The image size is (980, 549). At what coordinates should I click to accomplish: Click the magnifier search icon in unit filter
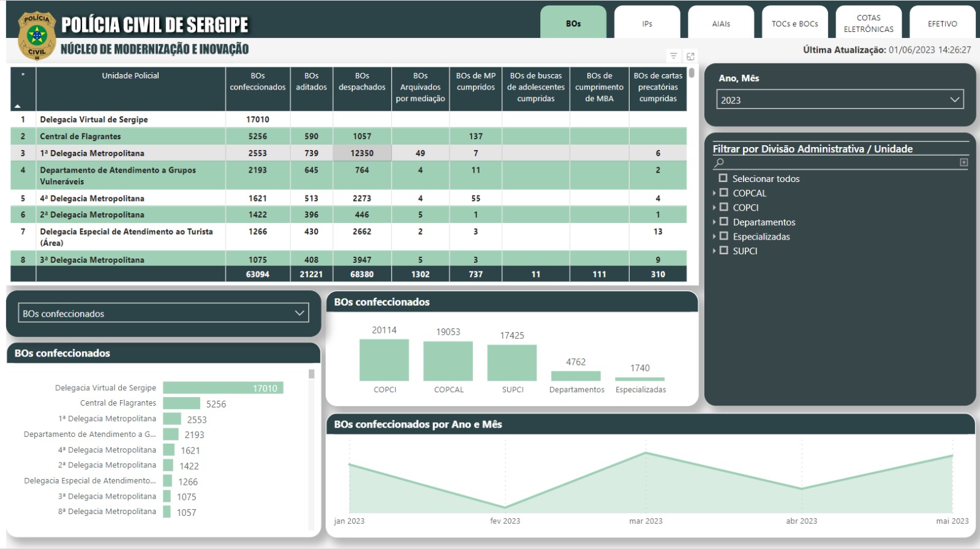click(x=720, y=162)
